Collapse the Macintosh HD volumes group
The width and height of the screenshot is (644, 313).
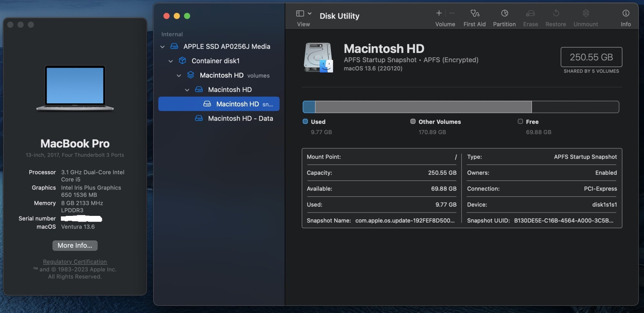tap(179, 76)
